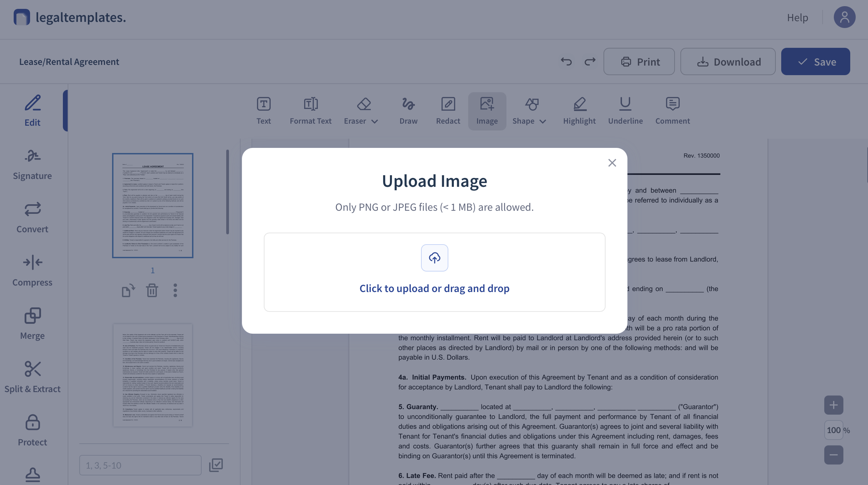
Task: Delete page 1 with trash icon
Action: (152, 291)
